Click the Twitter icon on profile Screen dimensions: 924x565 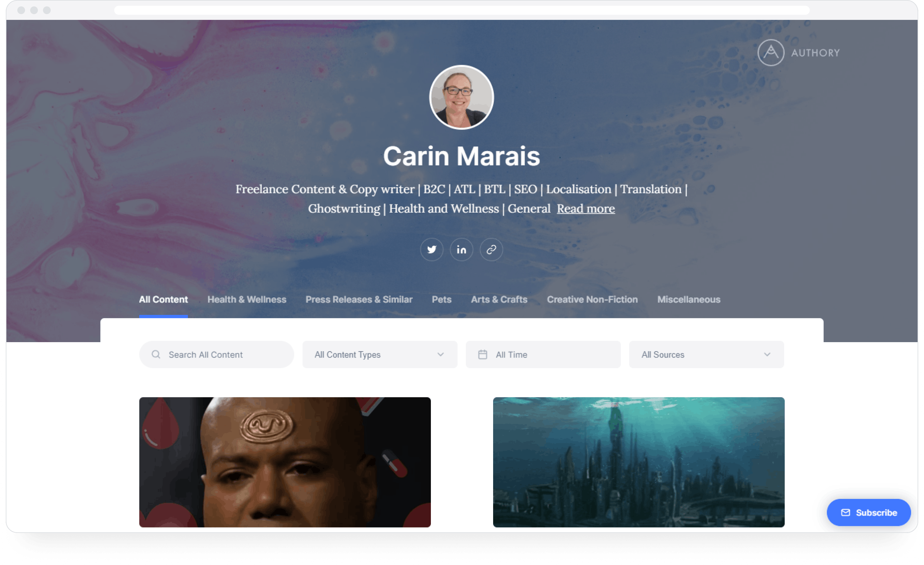[x=432, y=249]
